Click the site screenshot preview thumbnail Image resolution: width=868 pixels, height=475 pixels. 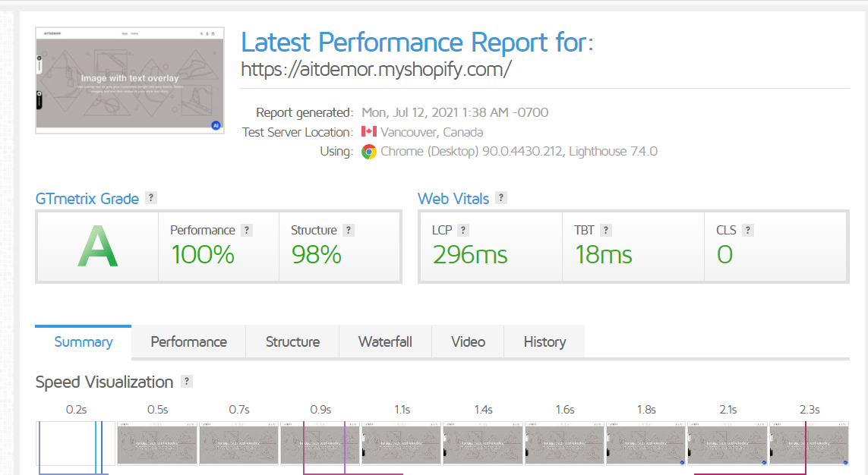pyautogui.click(x=130, y=80)
